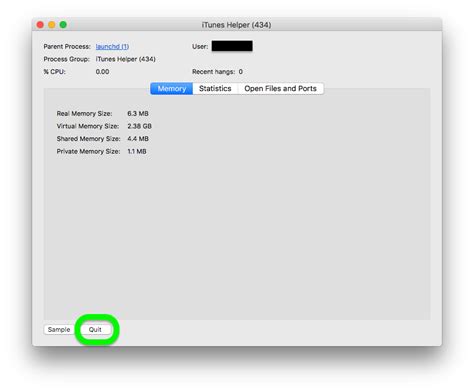Image resolution: width=474 pixels, height=392 pixels.
Task: Click the Private Memory Size value 1.1 MB
Action: point(137,151)
